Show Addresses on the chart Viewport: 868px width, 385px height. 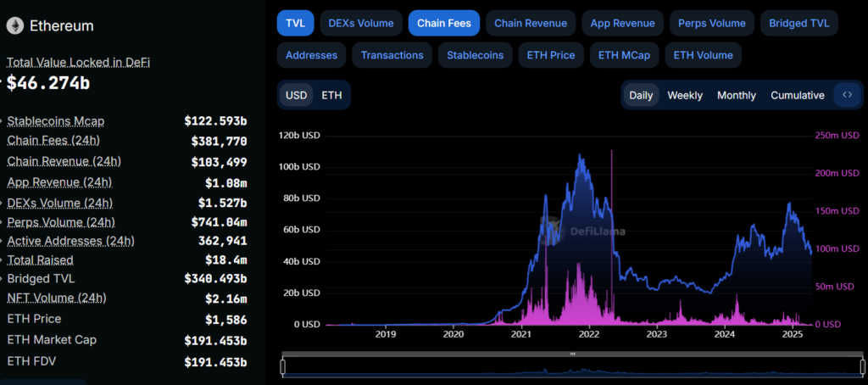pos(311,55)
